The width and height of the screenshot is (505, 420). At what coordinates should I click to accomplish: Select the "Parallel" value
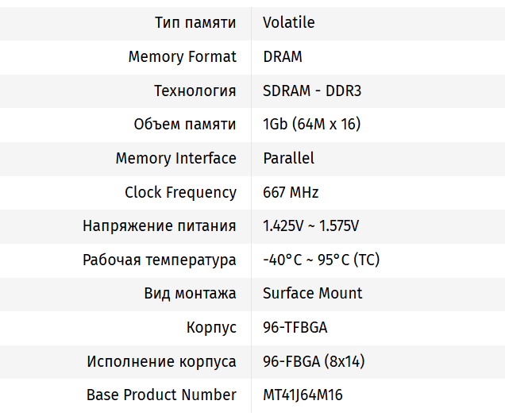(x=288, y=158)
